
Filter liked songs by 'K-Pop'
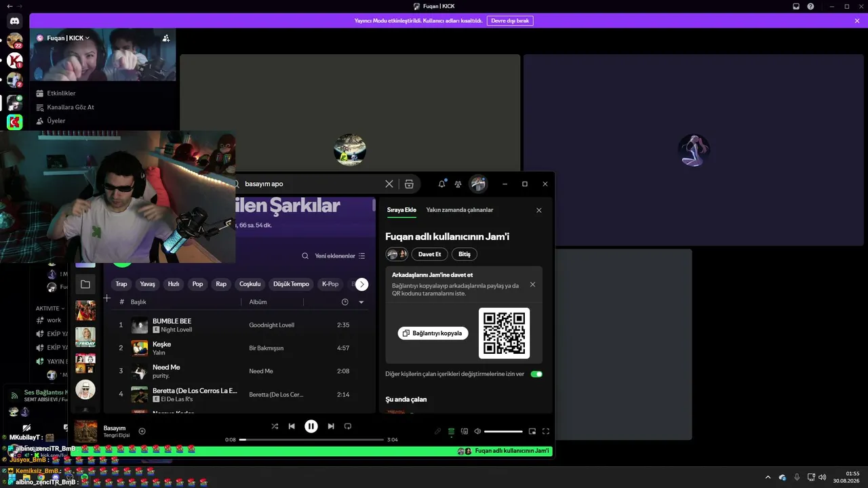(x=330, y=285)
